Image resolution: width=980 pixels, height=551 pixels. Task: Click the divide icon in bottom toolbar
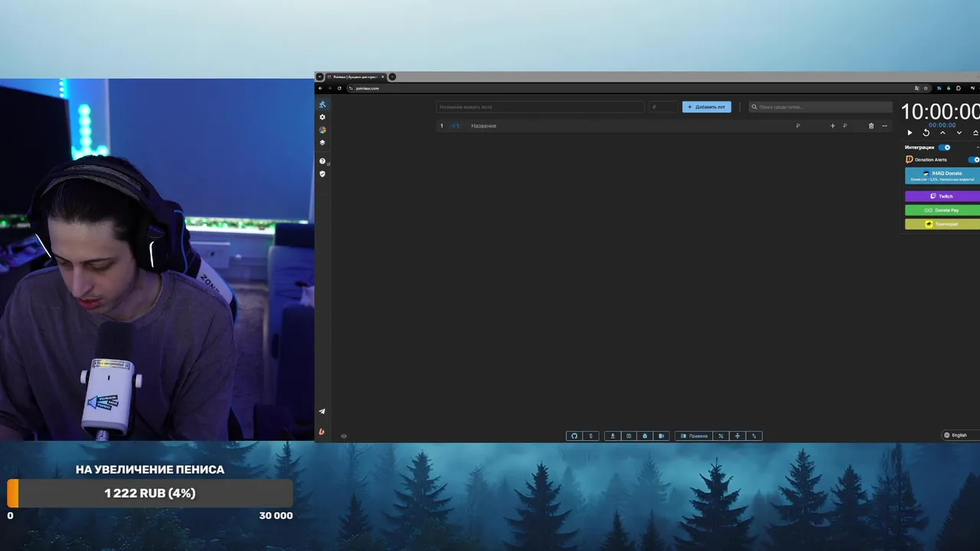point(737,436)
